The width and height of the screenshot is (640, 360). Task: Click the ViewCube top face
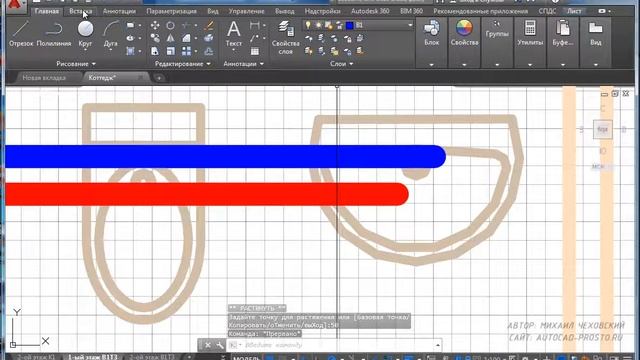click(x=602, y=129)
